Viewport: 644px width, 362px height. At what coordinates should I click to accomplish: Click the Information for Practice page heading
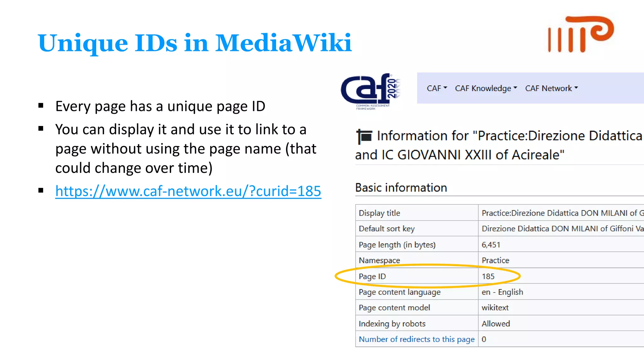point(499,145)
